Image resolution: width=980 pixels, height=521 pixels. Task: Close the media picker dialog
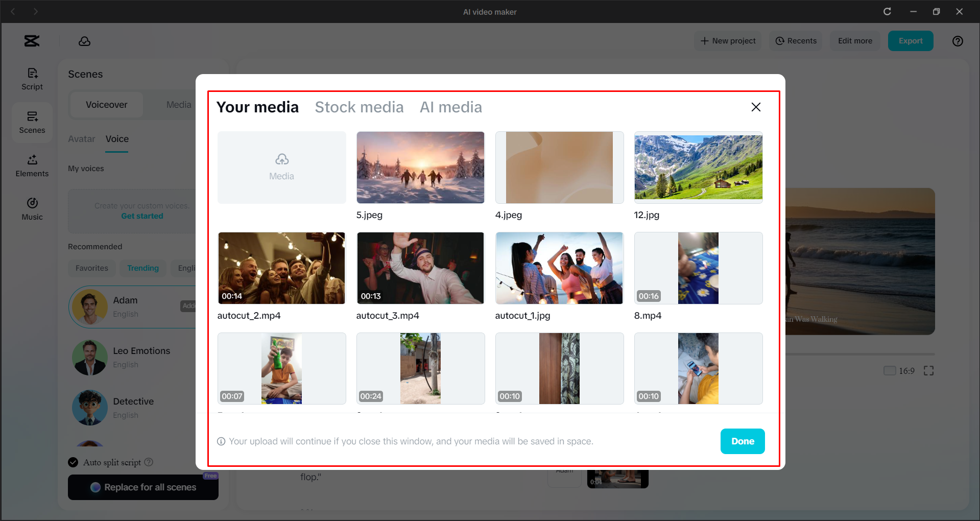(x=756, y=107)
